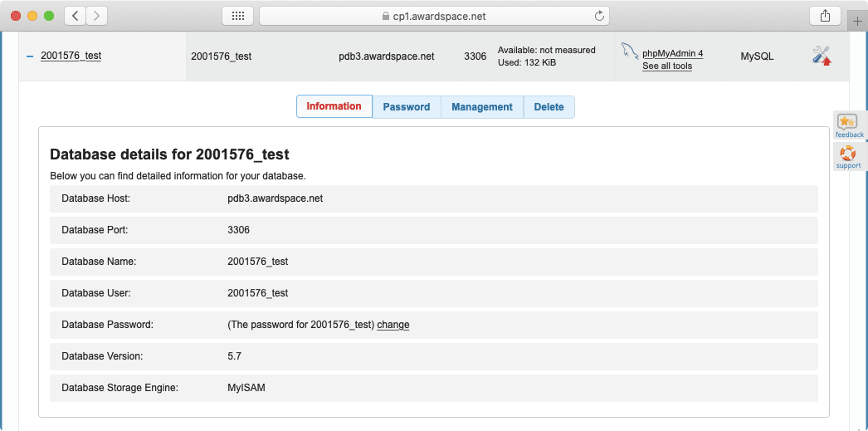Viewport: 868px width, 431px height.
Task: Switch to the Password tab
Action: pyautogui.click(x=406, y=107)
